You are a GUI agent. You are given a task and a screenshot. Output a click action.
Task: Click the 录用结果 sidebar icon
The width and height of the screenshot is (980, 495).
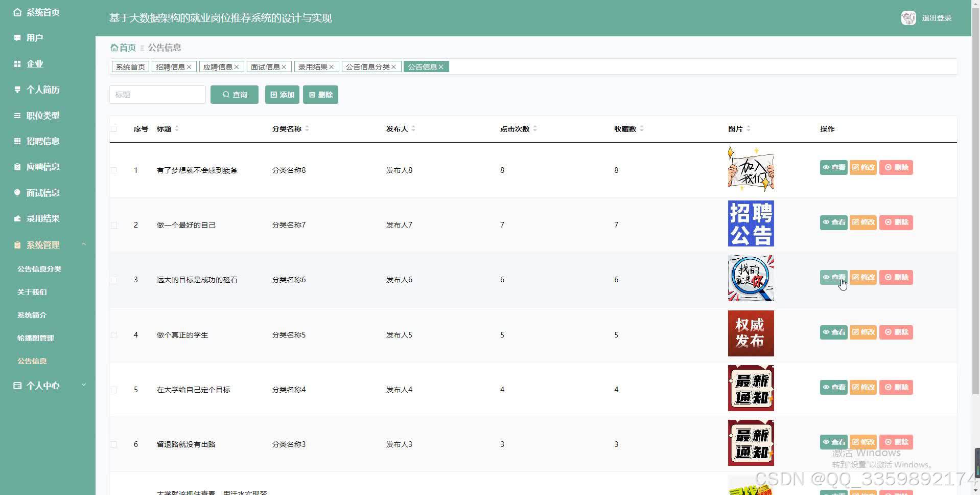coord(17,218)
